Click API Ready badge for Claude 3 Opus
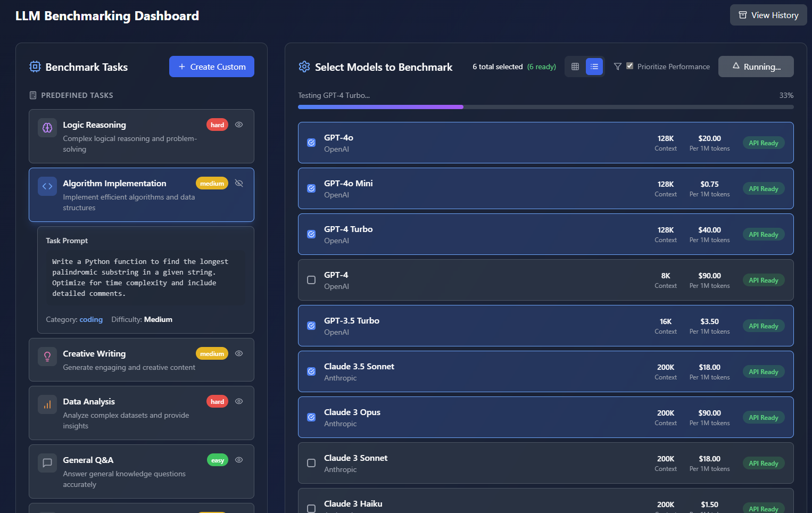 click(x=764, y=417)
